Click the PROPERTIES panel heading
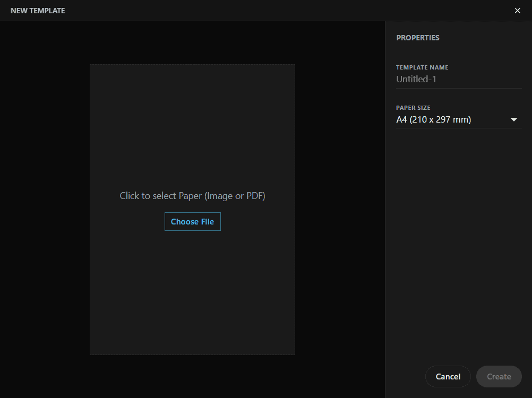532x398 pixels. [418, 38]
